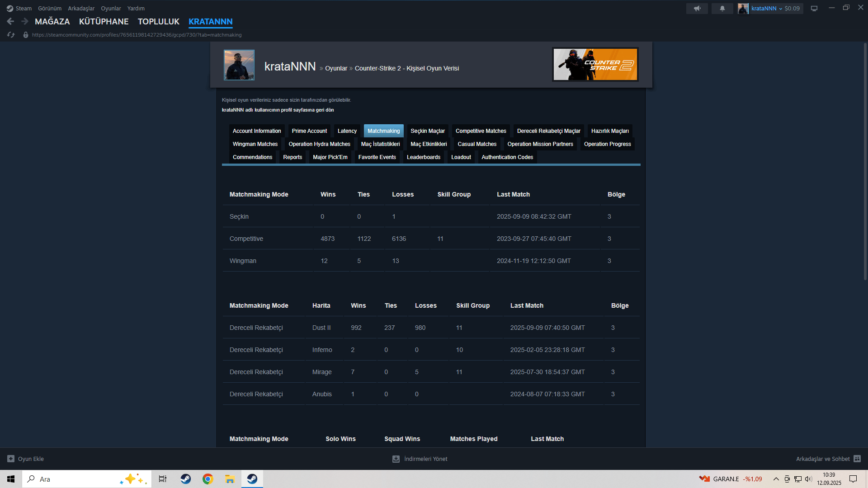Click the Oyun Ekle plus icon

11,459
